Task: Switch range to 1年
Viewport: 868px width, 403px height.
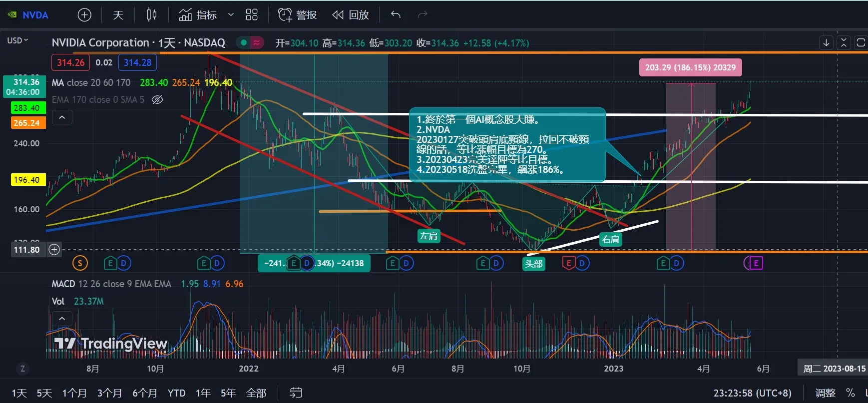Action: pos(203,393)
